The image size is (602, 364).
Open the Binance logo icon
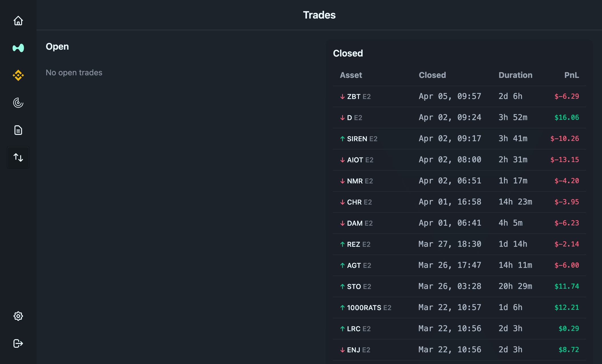click(x=18, y=75)
